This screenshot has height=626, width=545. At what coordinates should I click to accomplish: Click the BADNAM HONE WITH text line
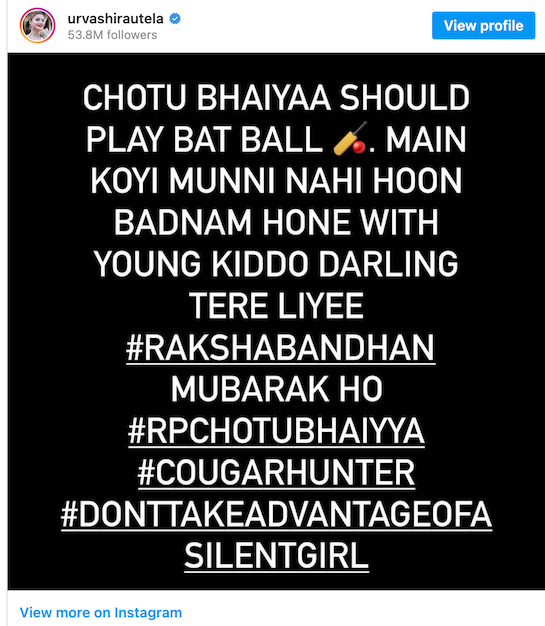pos(276,223)
